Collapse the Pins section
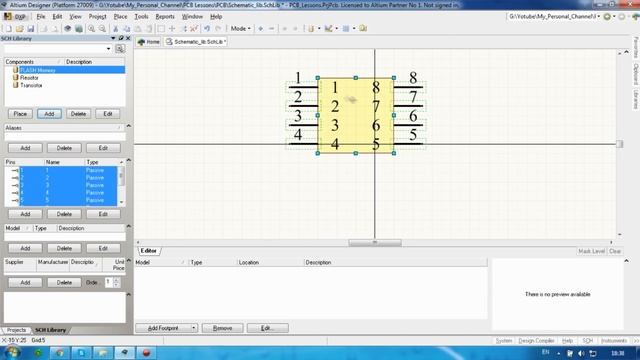The image size is (640, 360). pyautogui.click(x=129, y=160)
